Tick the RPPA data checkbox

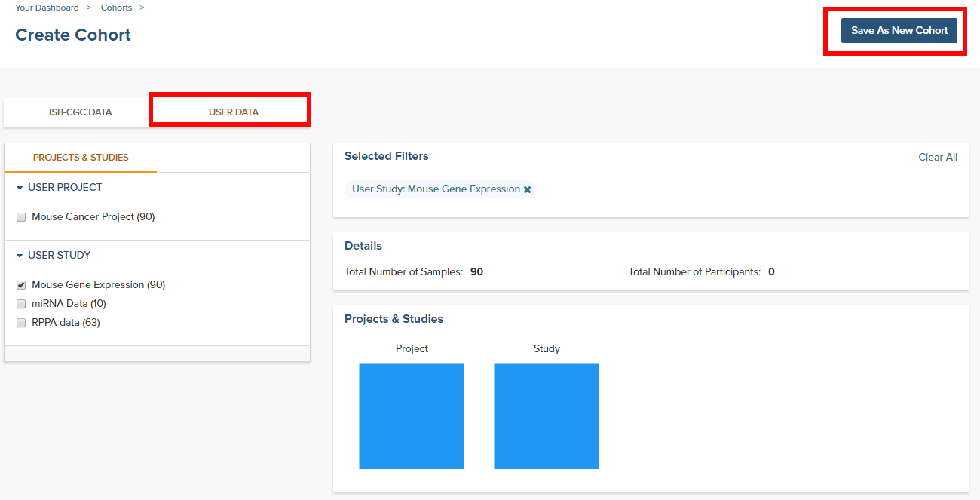(x=21, y=323)
